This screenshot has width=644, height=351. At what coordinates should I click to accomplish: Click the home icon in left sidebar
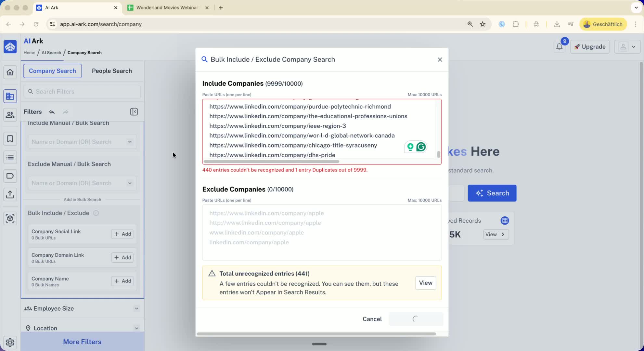(x=10, y=72)
